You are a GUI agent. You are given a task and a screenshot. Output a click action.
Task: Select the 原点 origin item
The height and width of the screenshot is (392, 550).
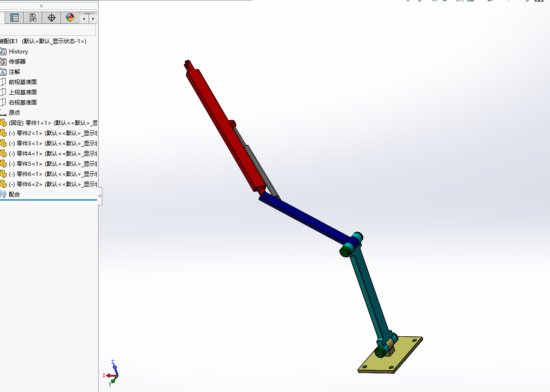(14, 113)
